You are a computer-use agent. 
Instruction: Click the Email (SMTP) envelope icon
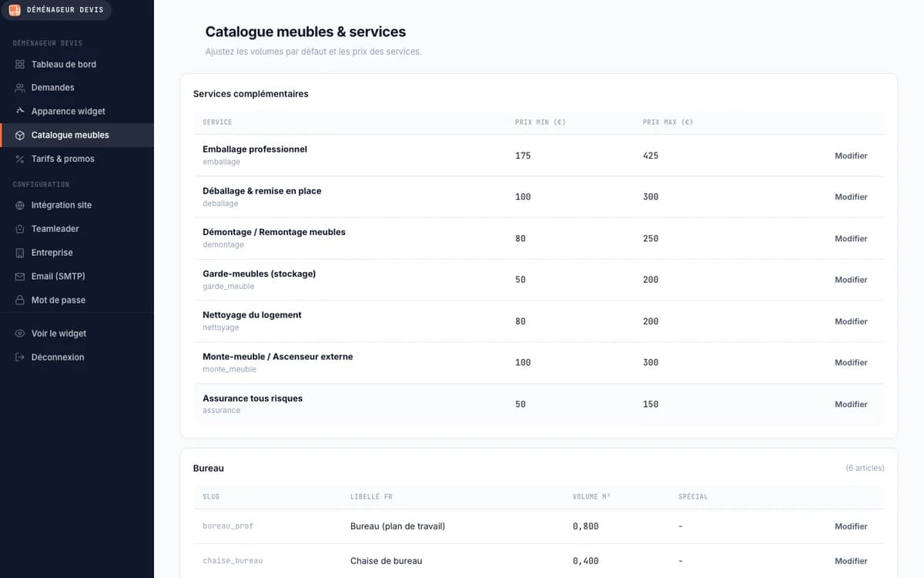[x=20, y=276]
